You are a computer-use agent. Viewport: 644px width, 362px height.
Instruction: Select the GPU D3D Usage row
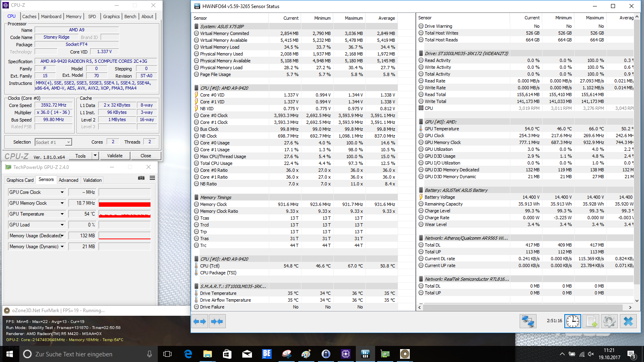pyautogui.click(x=526, y=156)
